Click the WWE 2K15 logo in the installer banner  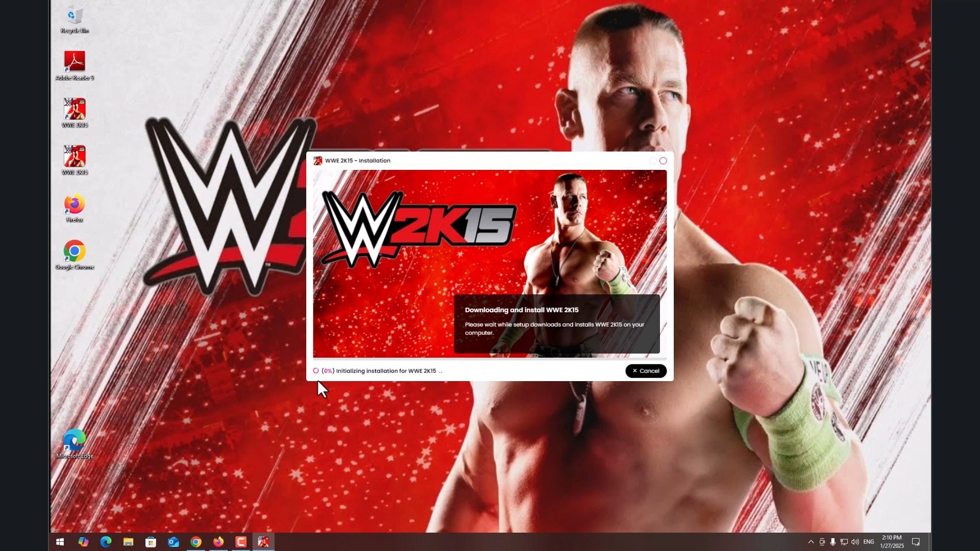click(x=419, y=230)
